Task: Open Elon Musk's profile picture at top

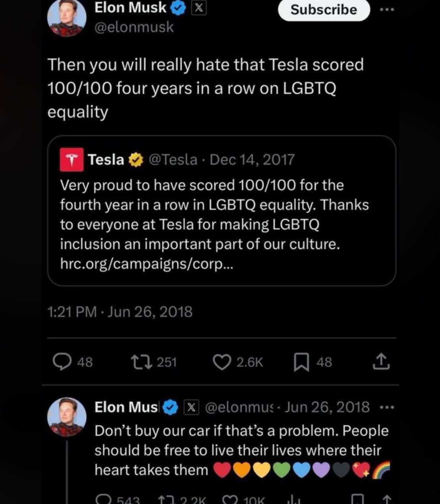Action: (x=67, y=18)
